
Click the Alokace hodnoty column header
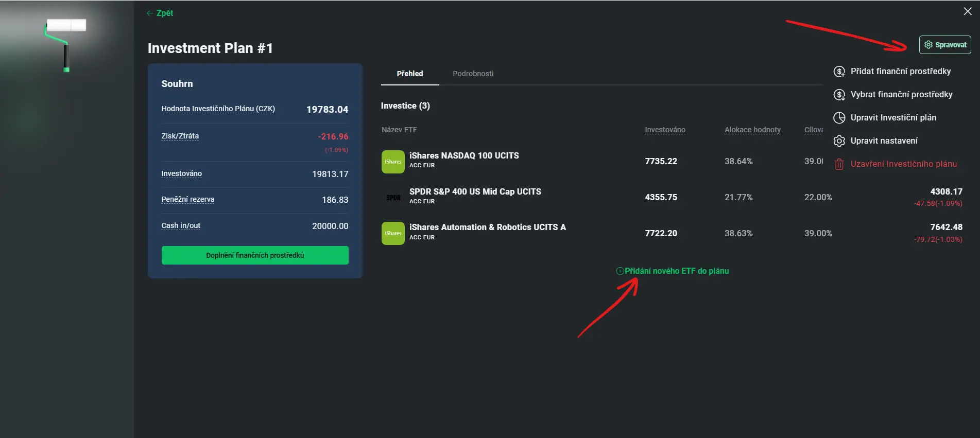[x=752, y=130]
